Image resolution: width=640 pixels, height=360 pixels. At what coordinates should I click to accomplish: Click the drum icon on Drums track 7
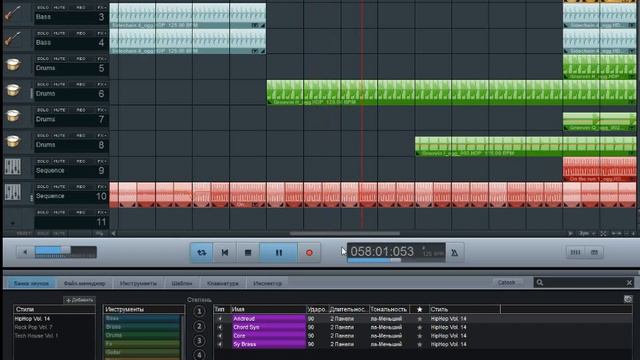coord(13,116)
